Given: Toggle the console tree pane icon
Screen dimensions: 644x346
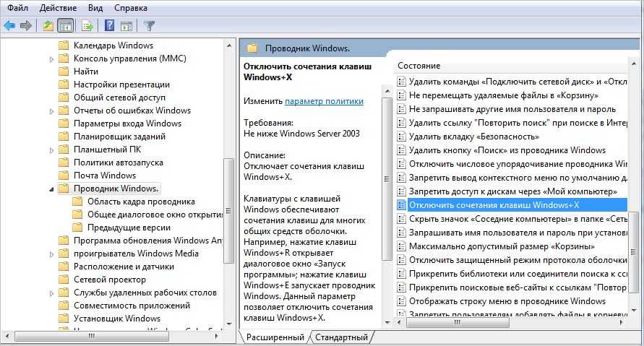Looking at the screenshot, I should click(65, 26).
